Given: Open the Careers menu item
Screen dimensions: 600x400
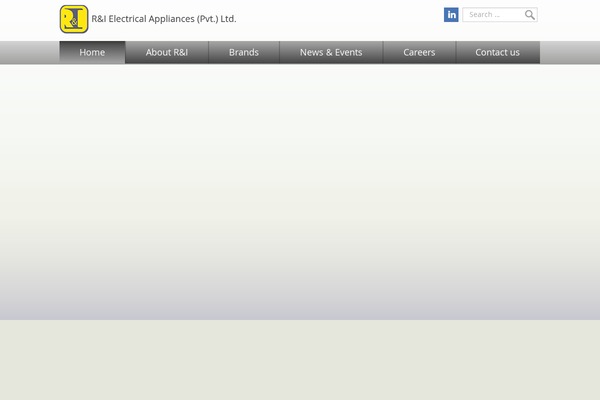Looking at the screenshot, I should 419,52.
